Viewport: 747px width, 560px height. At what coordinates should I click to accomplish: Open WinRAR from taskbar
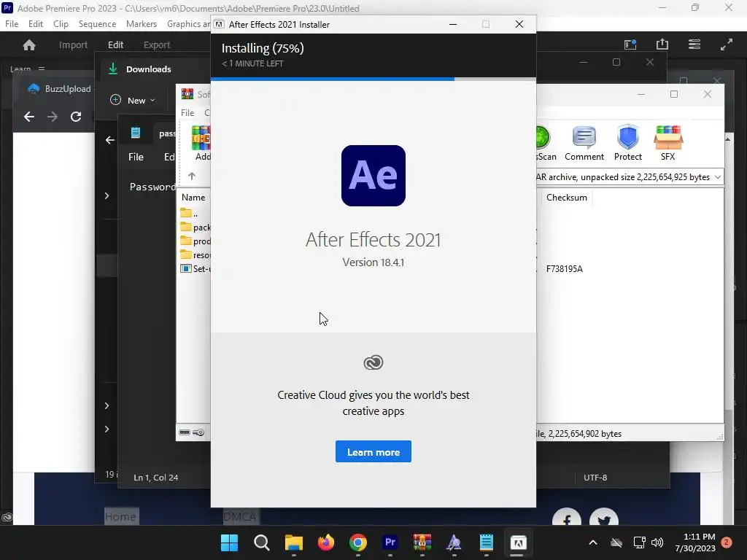(422, 542)
